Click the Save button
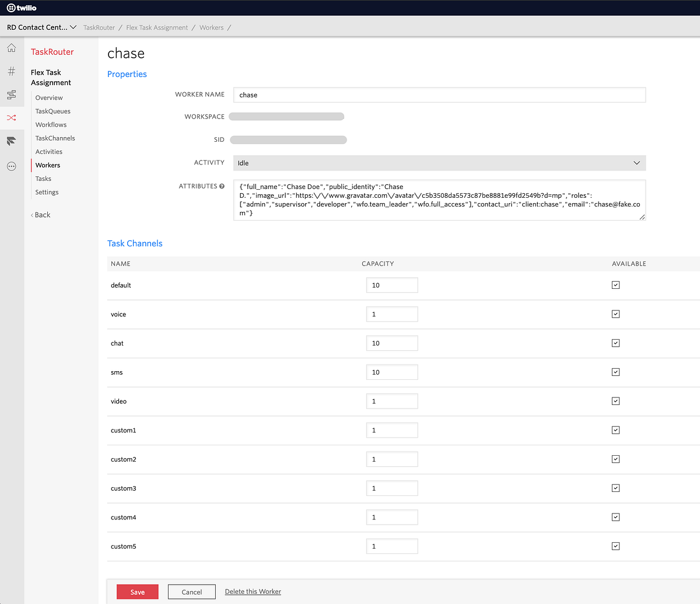 click(137, 591)
